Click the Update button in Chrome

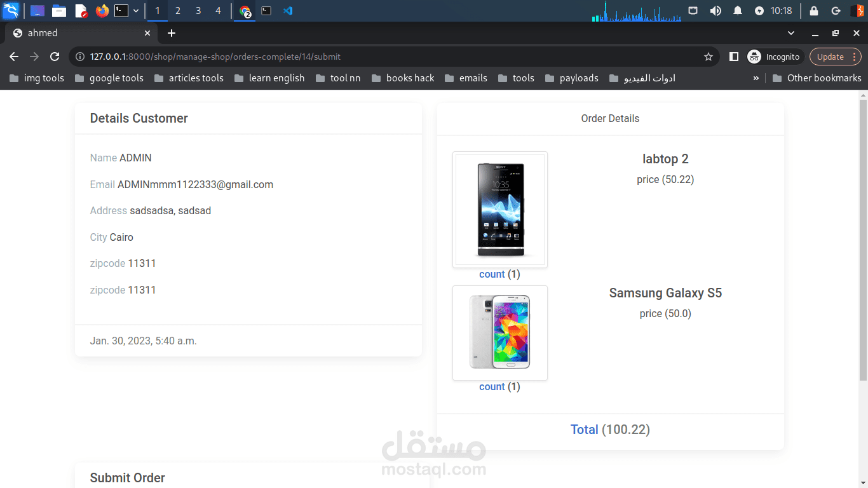pyautogui.click(x=835, y=57)
